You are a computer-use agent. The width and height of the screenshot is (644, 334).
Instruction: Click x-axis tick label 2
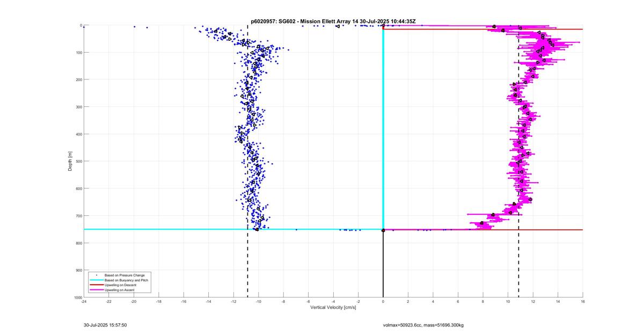408,301
